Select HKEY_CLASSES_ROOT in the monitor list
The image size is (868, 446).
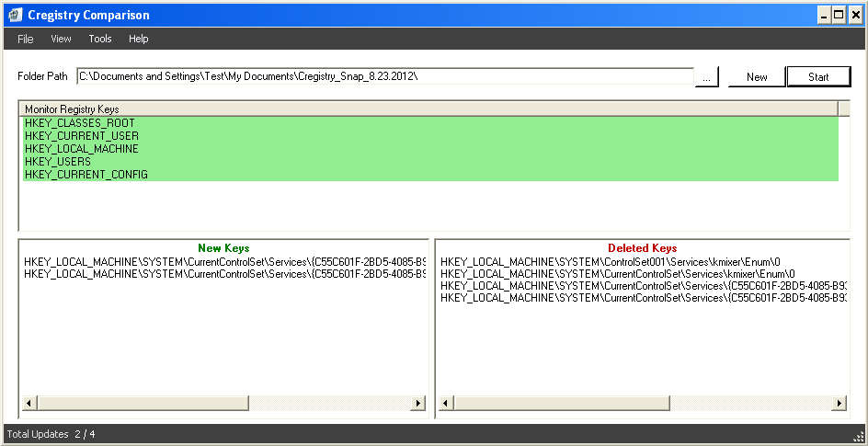[430, 123]
